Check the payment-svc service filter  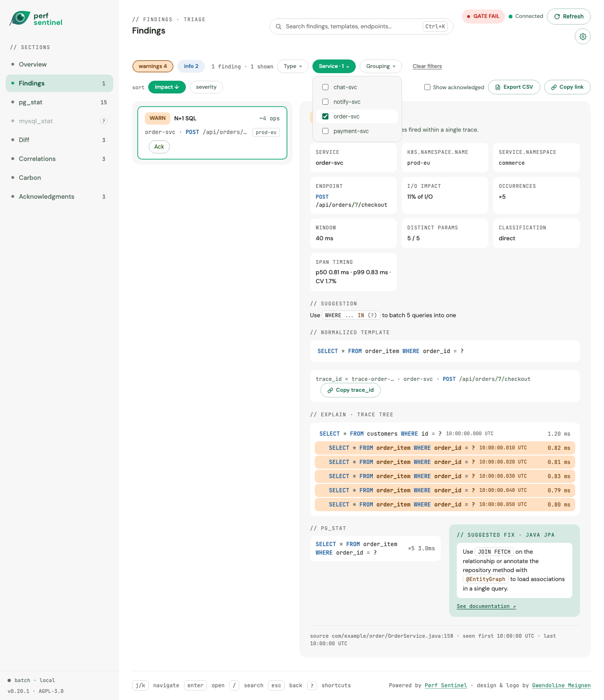(325, 131)
